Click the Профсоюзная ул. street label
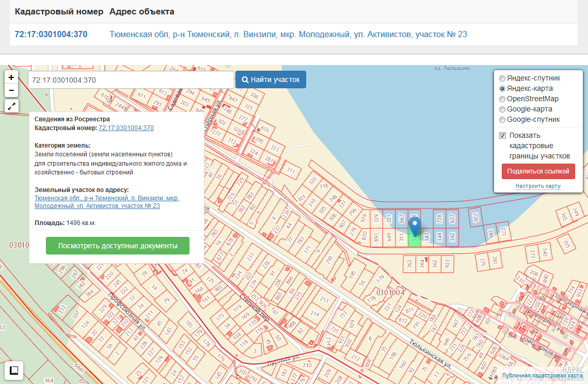 127,311
